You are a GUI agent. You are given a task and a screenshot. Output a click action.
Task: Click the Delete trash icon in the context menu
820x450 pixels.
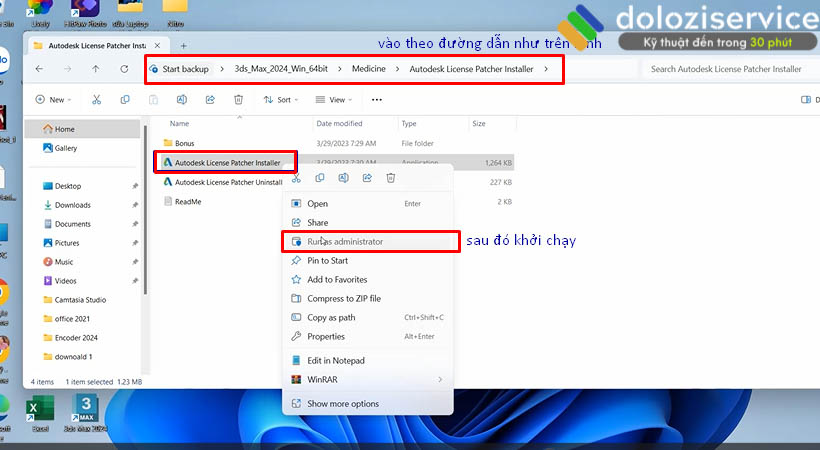point(391,178)
